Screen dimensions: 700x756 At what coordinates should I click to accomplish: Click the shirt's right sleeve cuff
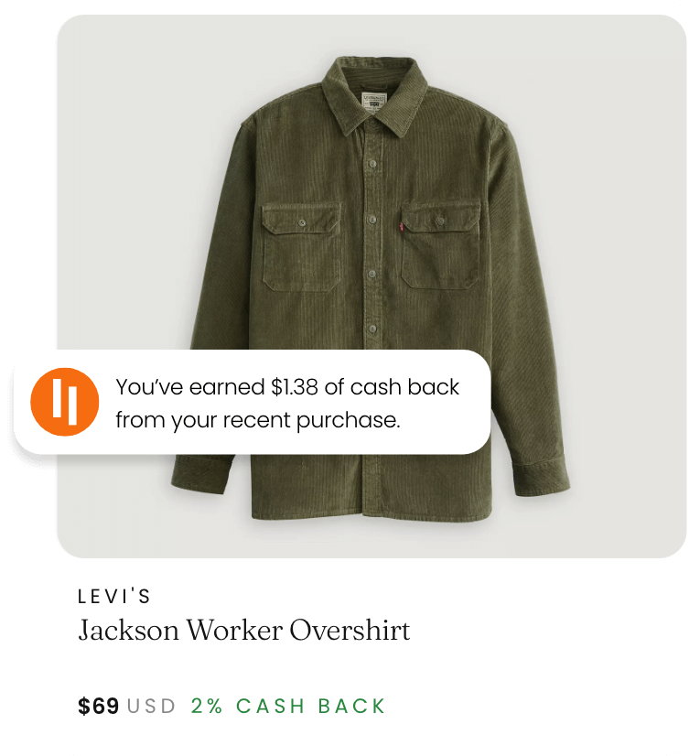(542, 478)
